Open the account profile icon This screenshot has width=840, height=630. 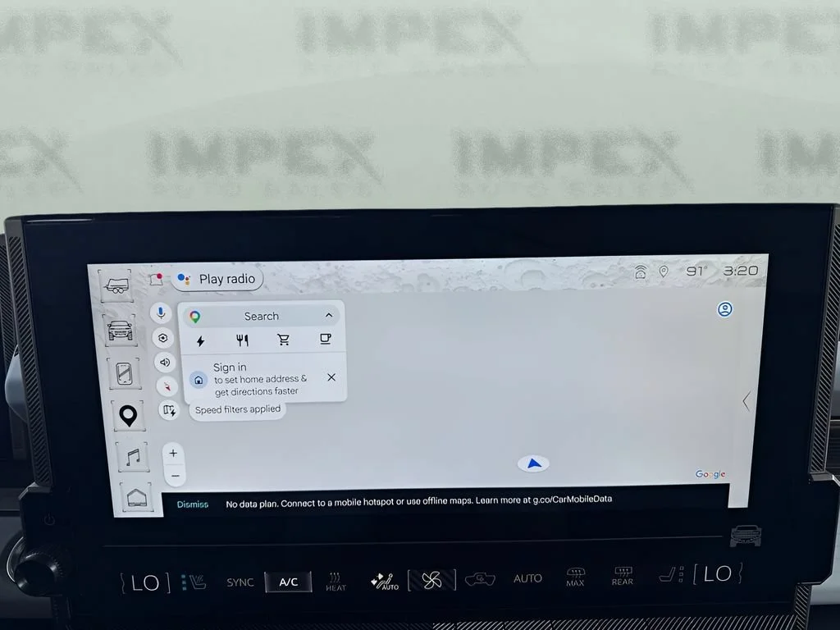tap(725, 309)
